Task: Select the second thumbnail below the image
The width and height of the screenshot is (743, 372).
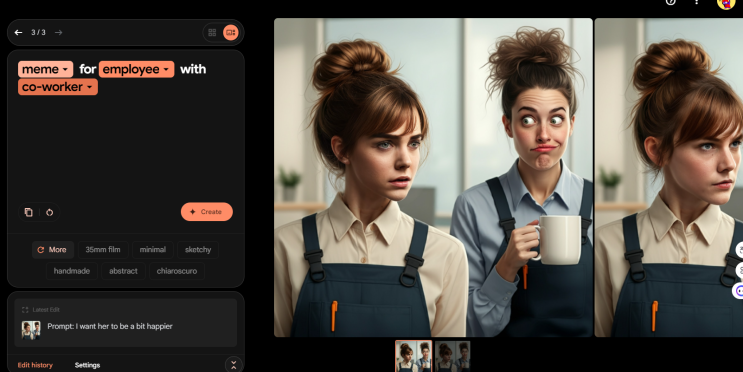Action: 453,356
